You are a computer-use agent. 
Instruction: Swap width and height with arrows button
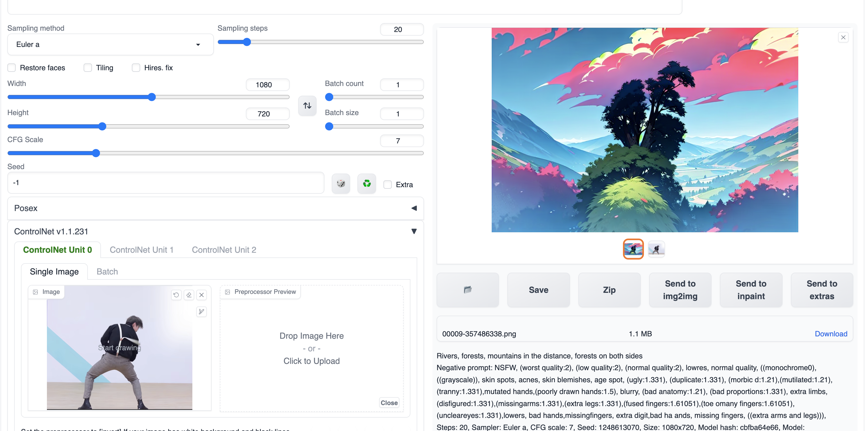(307, 105)
